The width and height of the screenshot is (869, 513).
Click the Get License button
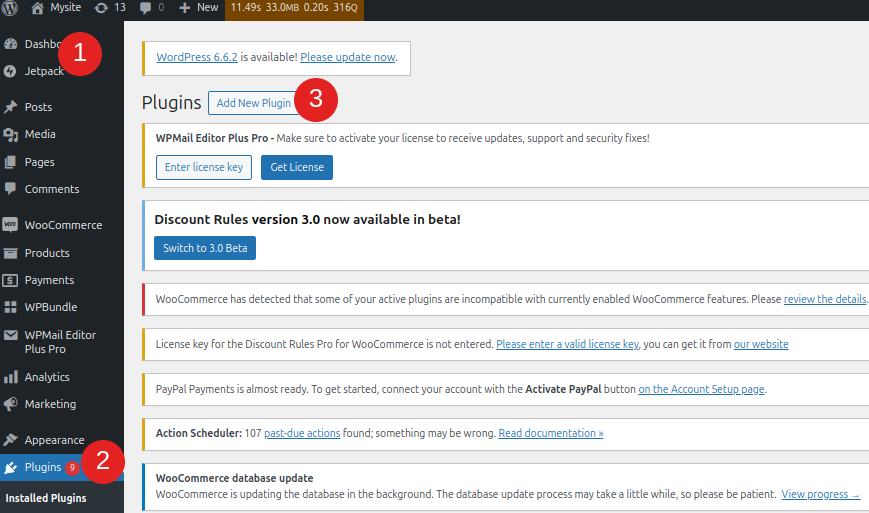click(x=297, y=167)
